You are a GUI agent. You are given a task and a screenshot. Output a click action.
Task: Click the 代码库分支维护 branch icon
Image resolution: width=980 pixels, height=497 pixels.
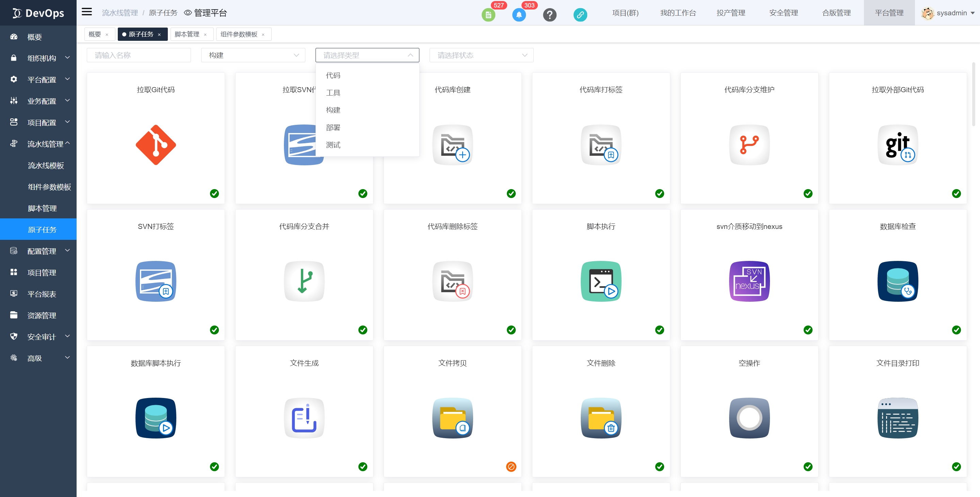pyautogui.click(x=749, y=145)
